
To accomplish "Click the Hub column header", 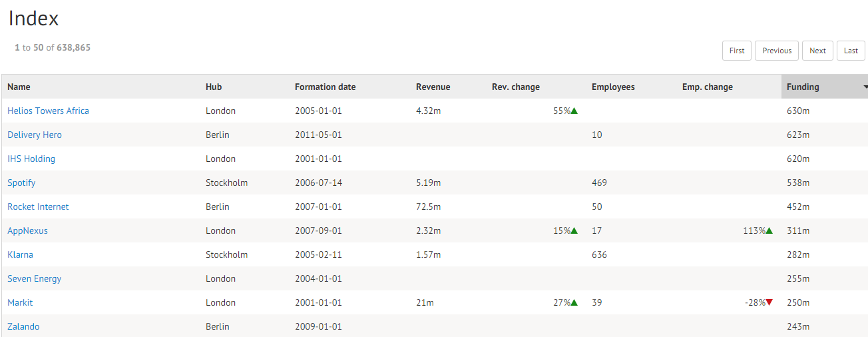I will (214, 87).
